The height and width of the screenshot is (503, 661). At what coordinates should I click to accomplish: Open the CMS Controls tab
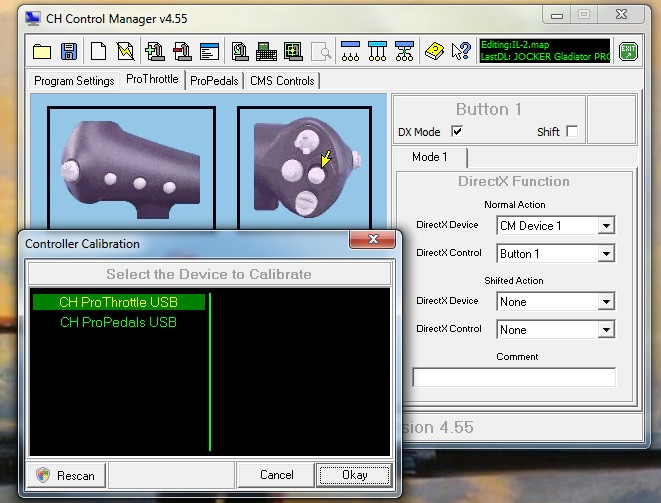pyautogui.click(x=282, y=81)
